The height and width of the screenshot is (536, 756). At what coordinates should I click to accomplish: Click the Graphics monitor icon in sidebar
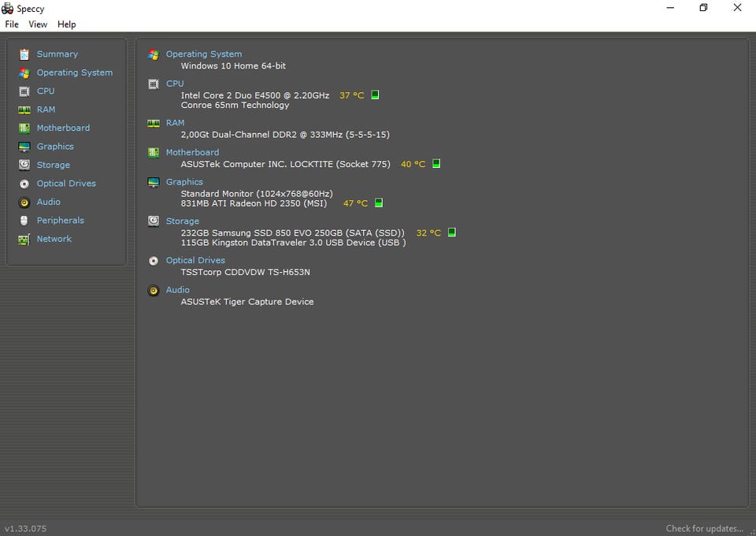[x=24, y=147]
